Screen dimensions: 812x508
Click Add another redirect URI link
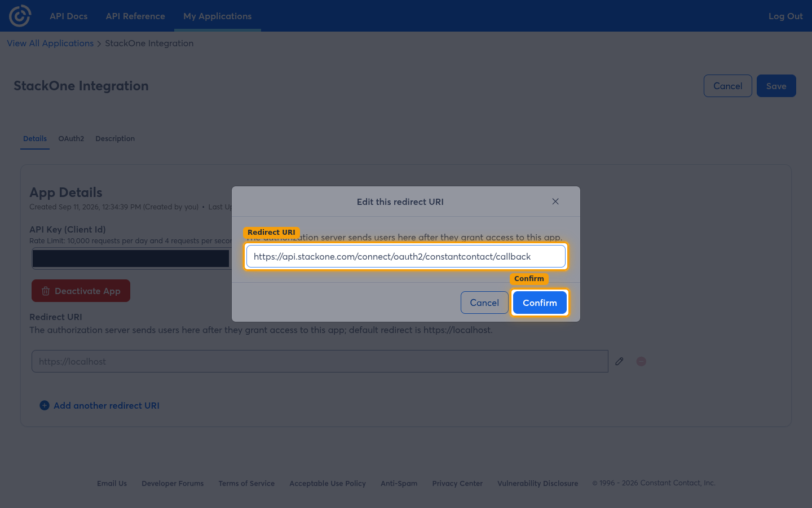[x=107, y=405]
